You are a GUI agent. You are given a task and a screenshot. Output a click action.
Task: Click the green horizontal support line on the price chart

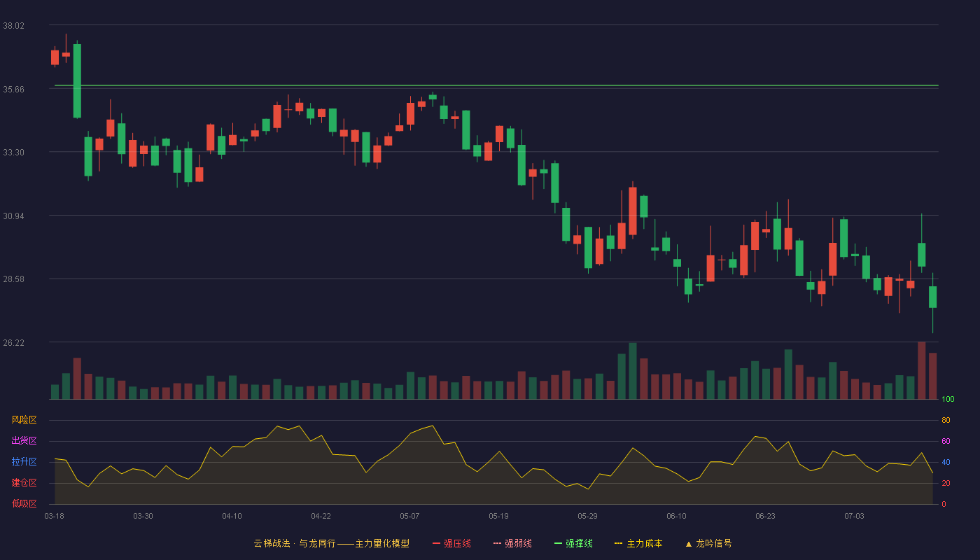[x=496, y=85]
